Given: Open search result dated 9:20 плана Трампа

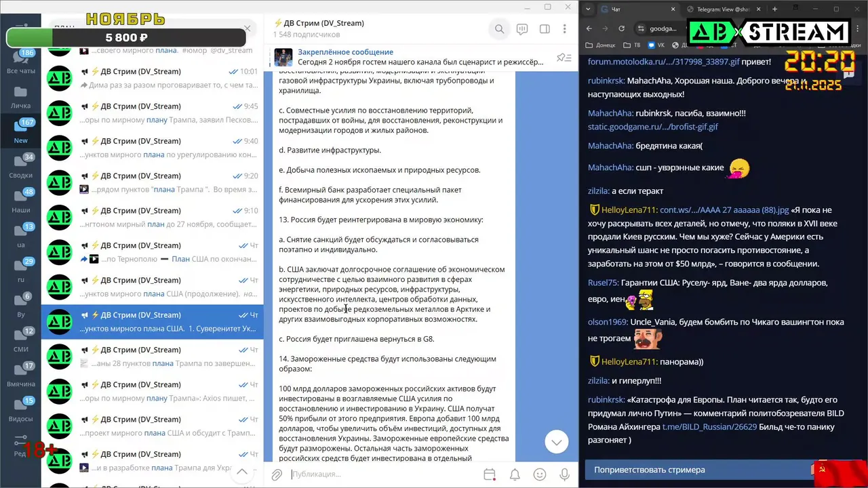Looking at the screenshot, I should [153, 183].
